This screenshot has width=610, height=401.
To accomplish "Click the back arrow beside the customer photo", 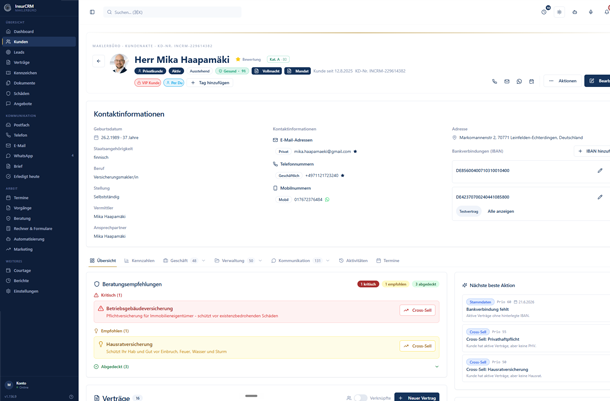I will coord(98,61).
